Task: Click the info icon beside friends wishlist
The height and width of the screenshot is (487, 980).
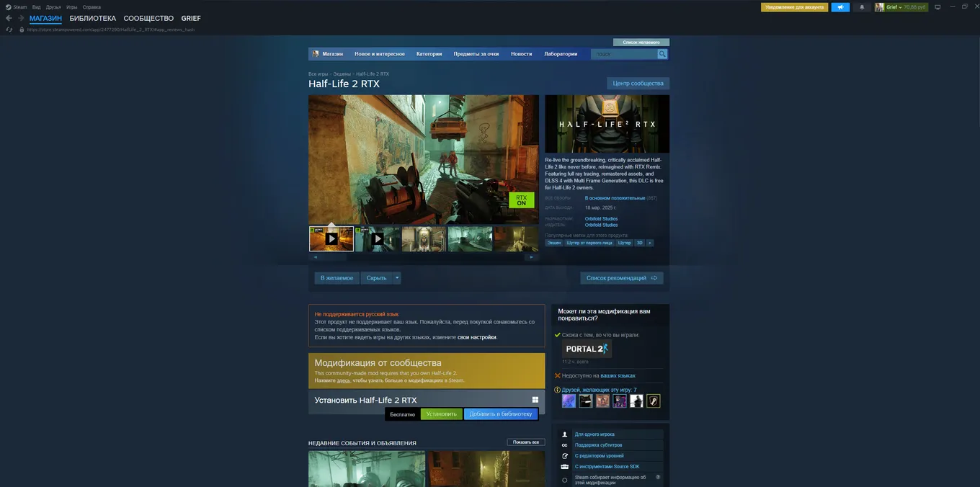Action: [x=558, y=390]
